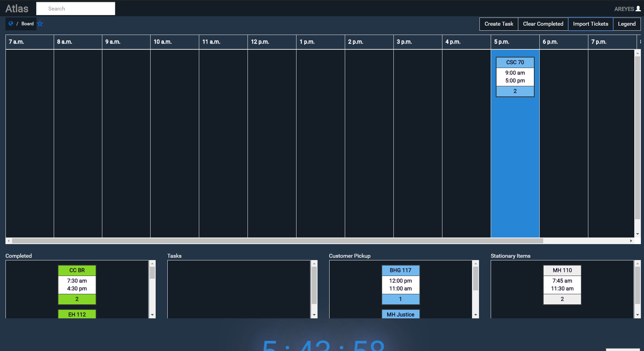Viewport: 644px width, 351px height.
Task: Open the Board breadcrumb link
Action: tap(28, 24)
